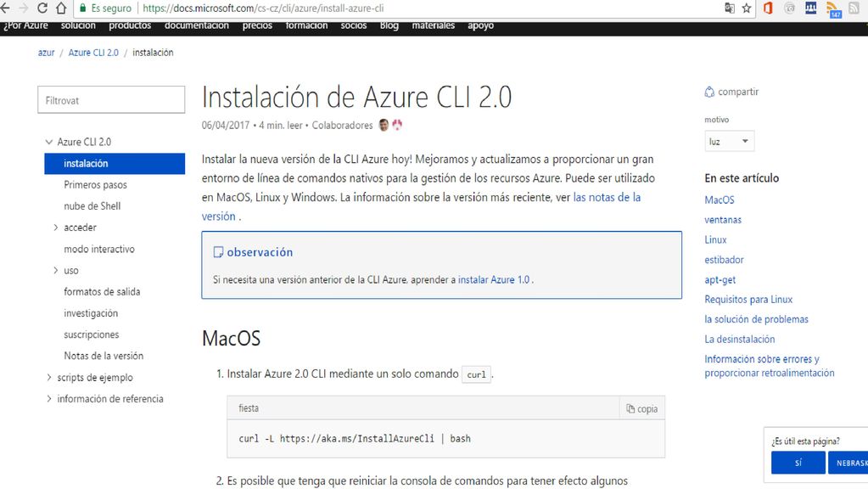Open the materiales menu item
The width and height of the screenshot is (868, 489).
[x=433, y=25]
